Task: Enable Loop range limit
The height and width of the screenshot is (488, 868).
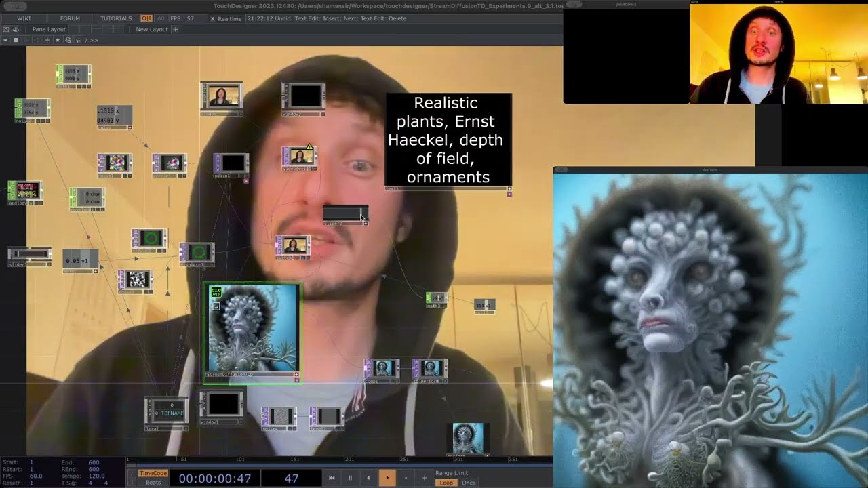Action: (446, 483)
